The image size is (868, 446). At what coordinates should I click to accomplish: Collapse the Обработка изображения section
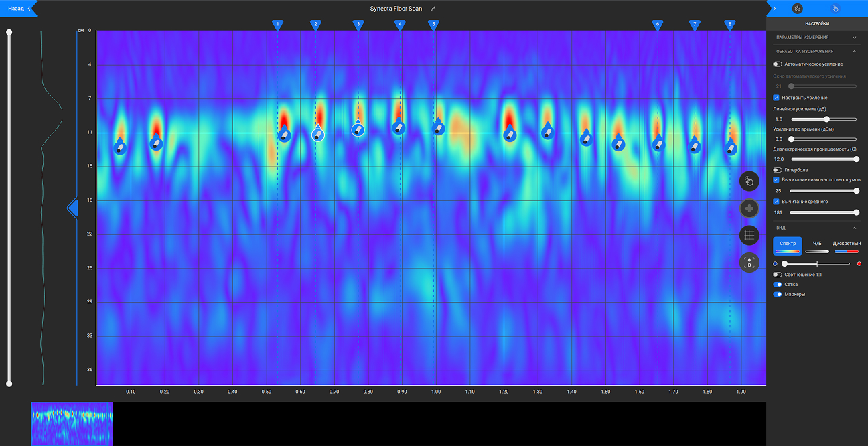pyautogui.click(x=854, y=51)
